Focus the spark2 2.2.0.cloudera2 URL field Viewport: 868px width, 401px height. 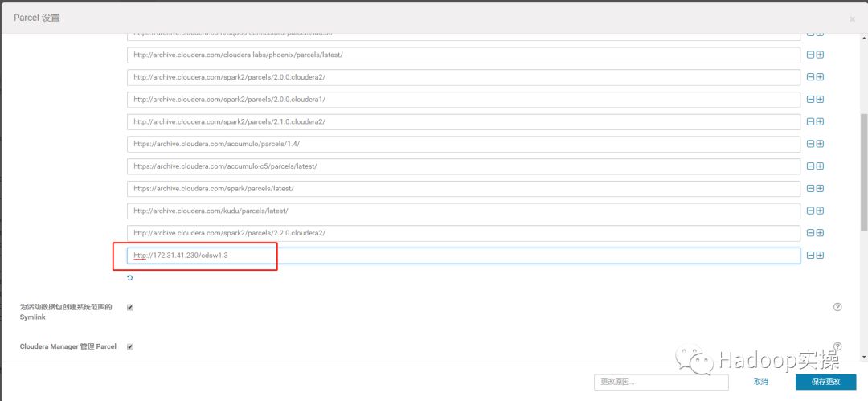point(464,233)
